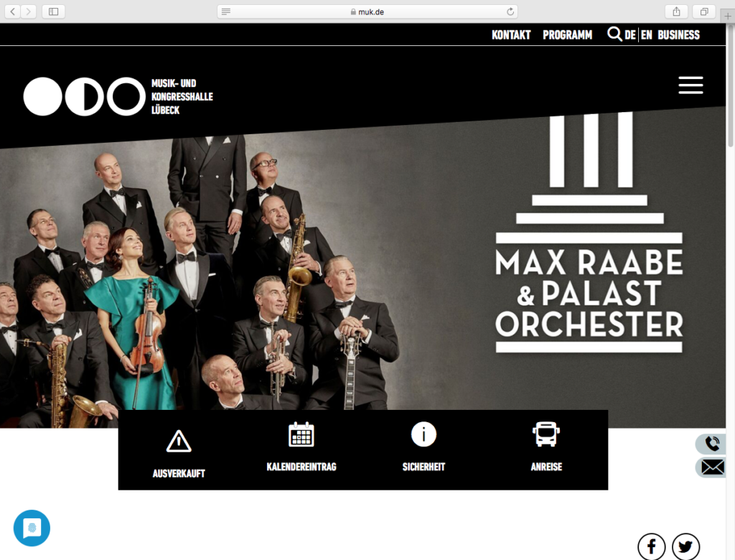The image size is (735, 560).
Task: Click the Sicherheit info icon
Action: click(423, 434)
